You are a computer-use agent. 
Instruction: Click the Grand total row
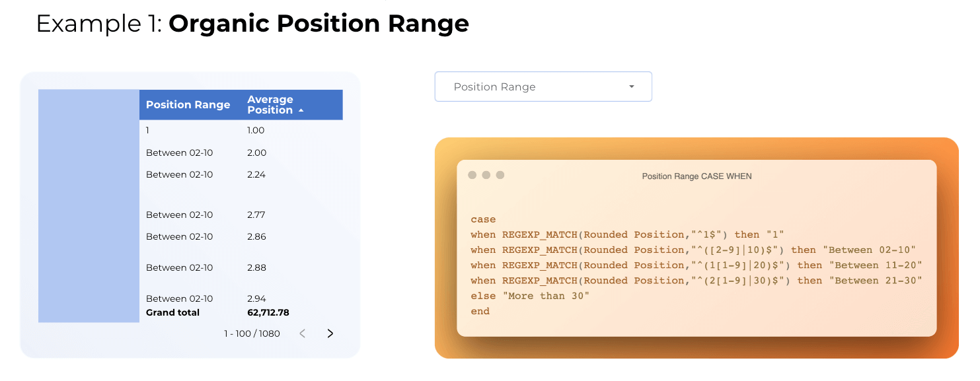point(241,312)
